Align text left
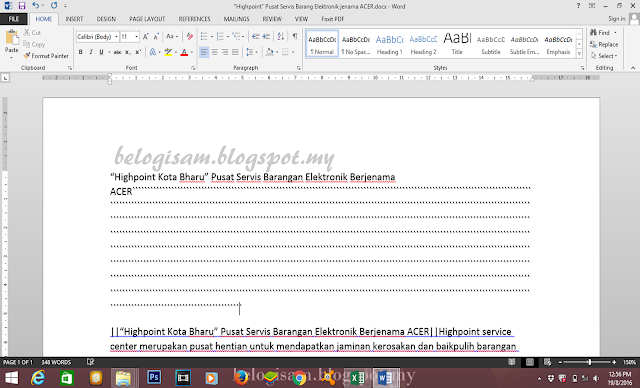The height and width of the screenshot is (388, 640). [x=204, y=52]
